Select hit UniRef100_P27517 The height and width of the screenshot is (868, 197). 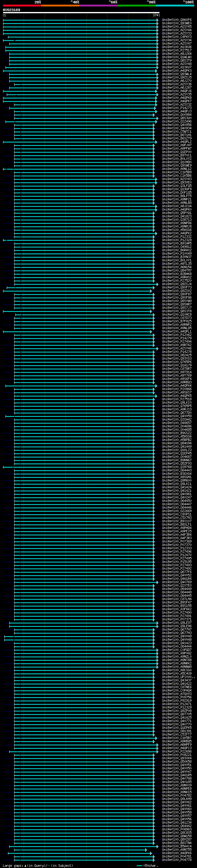pos(176,50)
